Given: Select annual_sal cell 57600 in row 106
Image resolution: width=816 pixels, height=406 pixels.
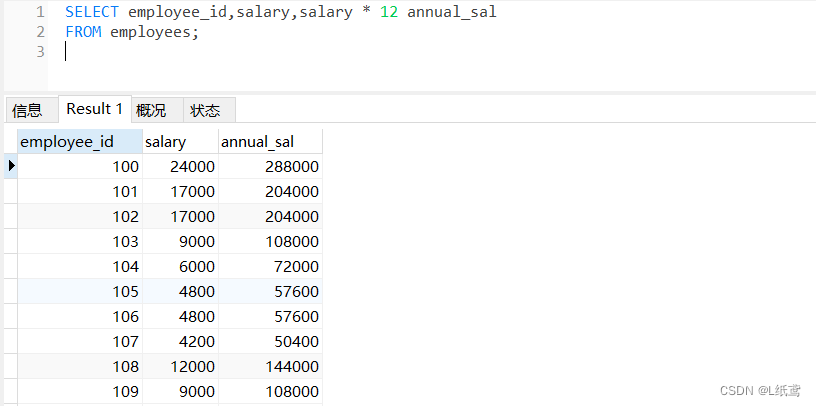Looking at the screenshot, I should point(270,316).
